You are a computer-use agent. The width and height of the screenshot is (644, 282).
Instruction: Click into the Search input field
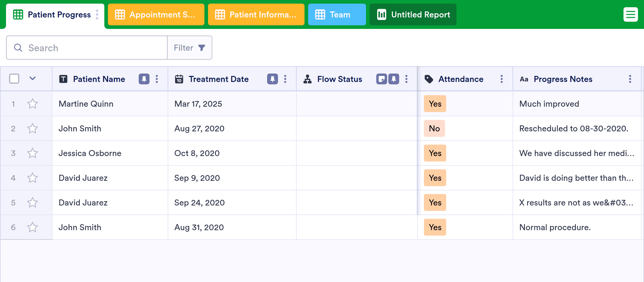87,48
